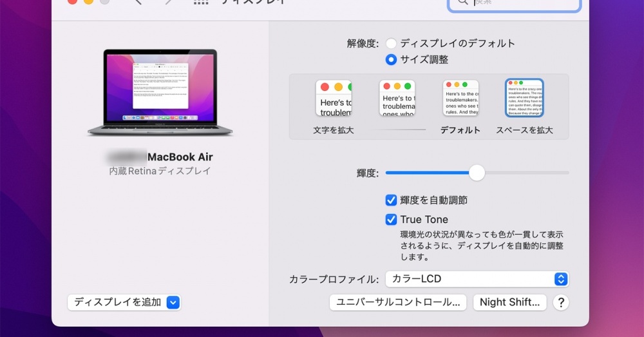The height and width of the screenshot is (337, 644).
Task: Select the サイズ調整 radio button
Action: (x=391, y=60)
